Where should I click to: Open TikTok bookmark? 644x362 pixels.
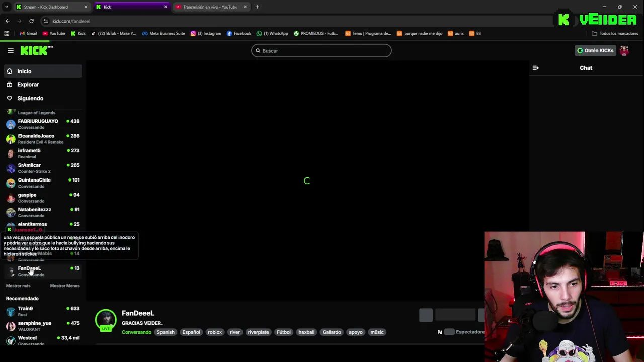click(x=113, y=34)
